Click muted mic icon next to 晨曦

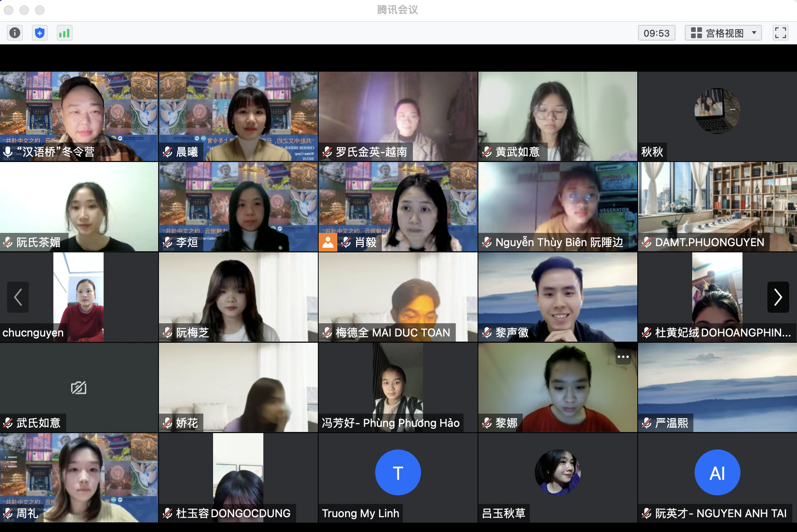(x=168, y=152)
